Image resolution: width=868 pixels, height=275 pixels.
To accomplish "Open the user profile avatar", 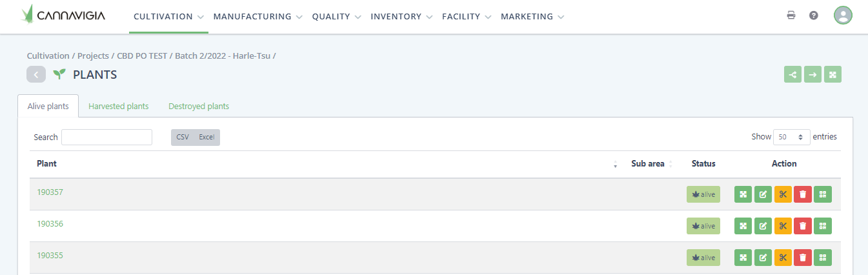I will point(843,15).
